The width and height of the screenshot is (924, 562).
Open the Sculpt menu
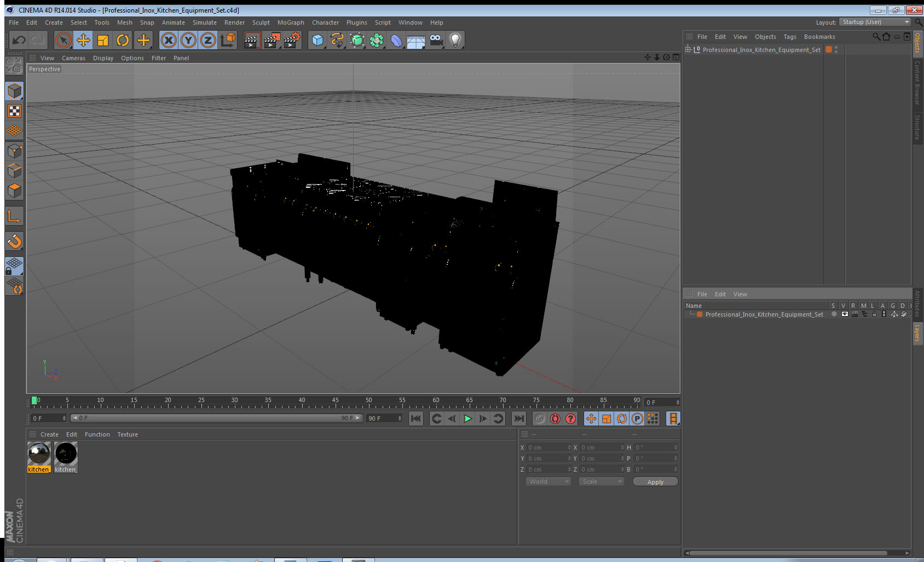tap(261, 22)
